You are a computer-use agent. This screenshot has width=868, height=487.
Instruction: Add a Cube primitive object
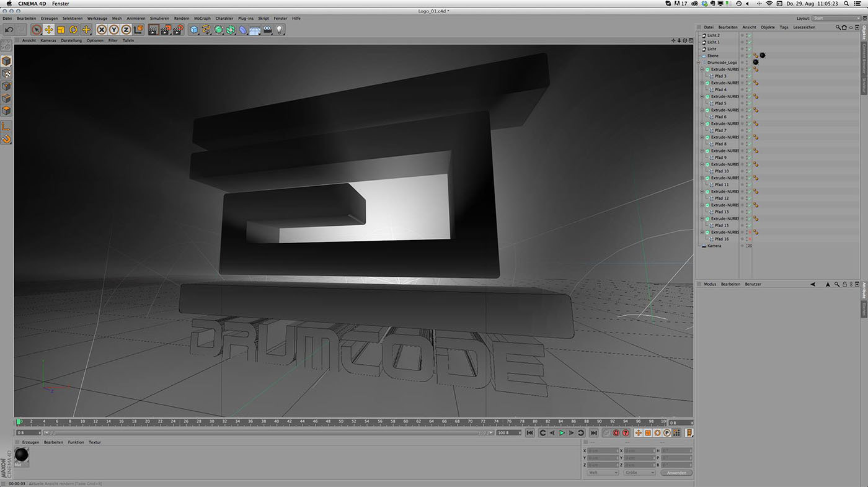(194, 29)
